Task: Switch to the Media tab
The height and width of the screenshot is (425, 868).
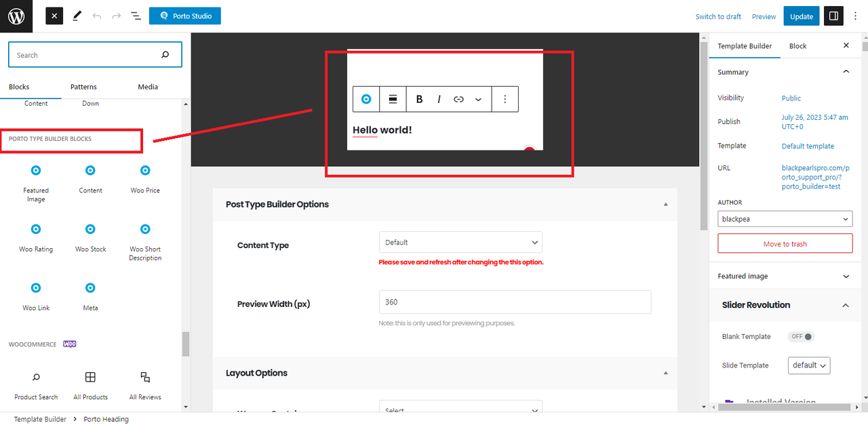Action: (148, 87)
